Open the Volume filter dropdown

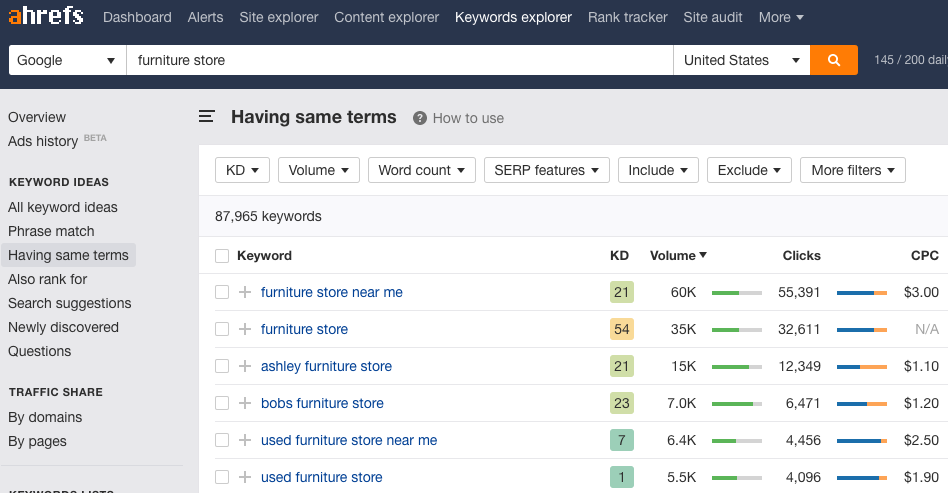point(319,170)
